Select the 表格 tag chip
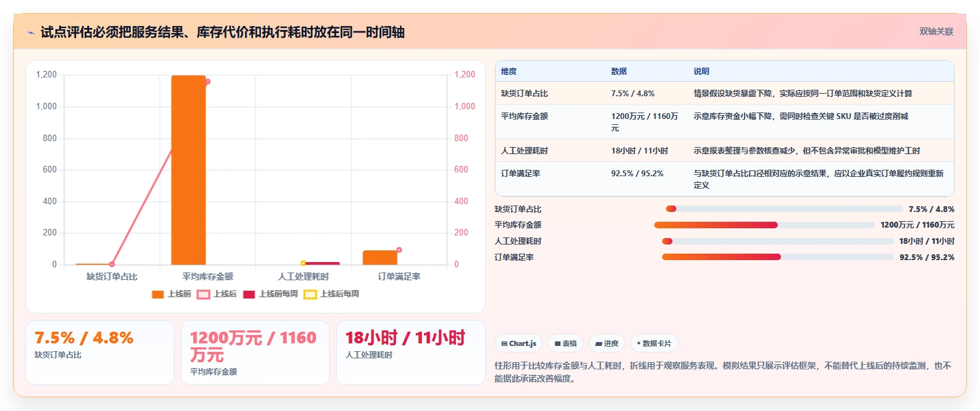The height and width of the screenshot is (411, 980). (x=565, y=343)
